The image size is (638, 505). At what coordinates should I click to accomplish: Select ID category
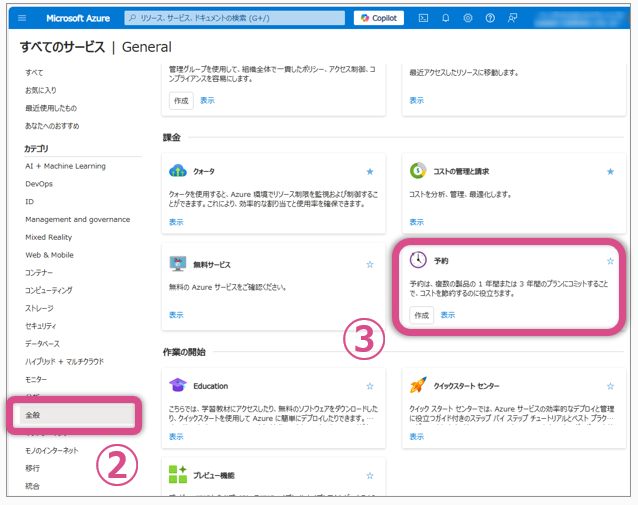pyautogui.click(x=30, y=202)
